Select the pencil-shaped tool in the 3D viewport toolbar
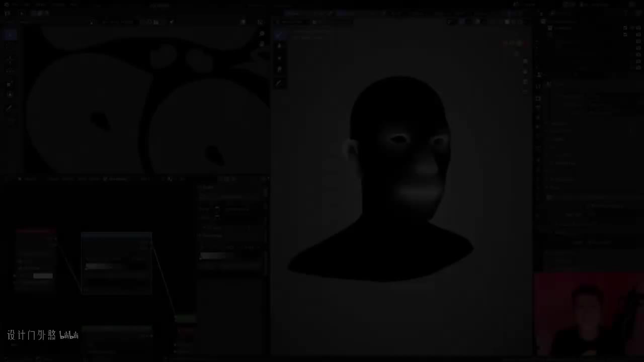The width and height of the screenshot is (644, 362). (280, 82)
